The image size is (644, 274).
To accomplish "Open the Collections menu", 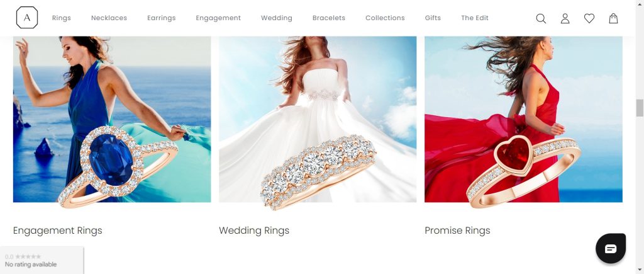I will (x=385, y=18).
